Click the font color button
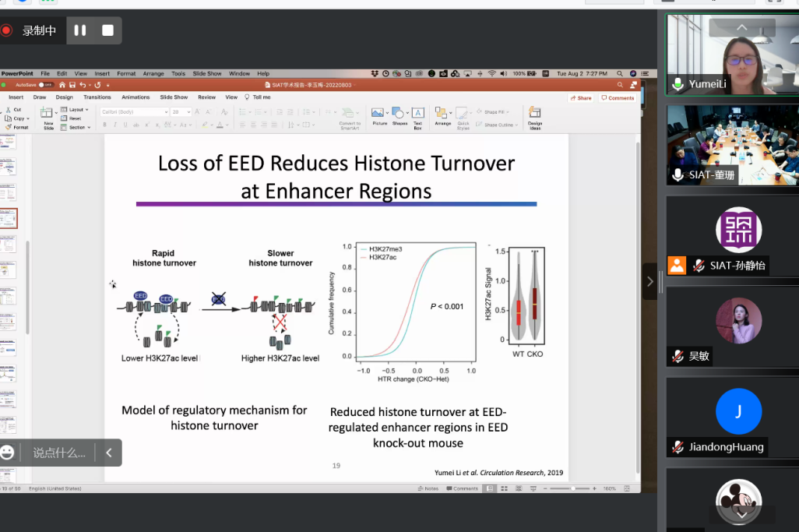 tap(220, 125)
